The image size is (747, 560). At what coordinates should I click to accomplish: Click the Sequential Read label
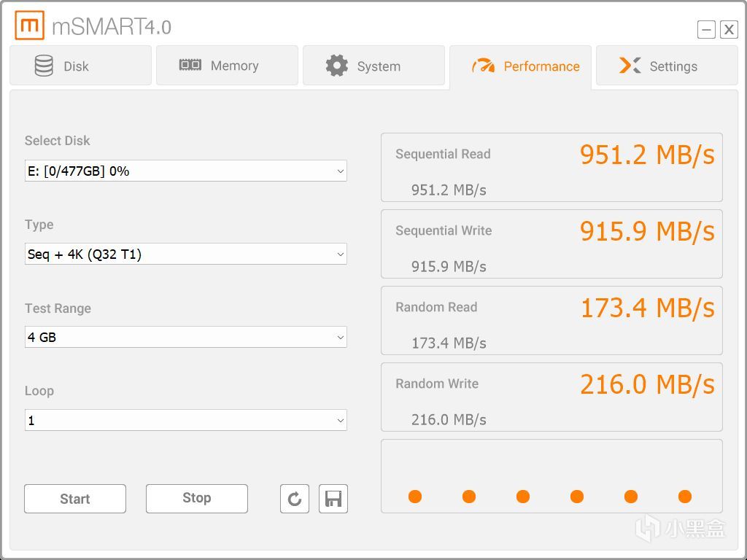443,155
